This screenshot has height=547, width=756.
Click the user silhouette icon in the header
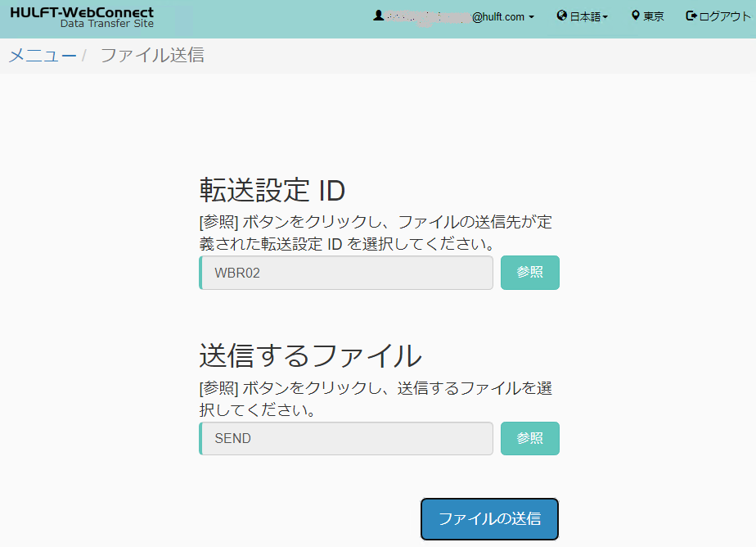click(379, 15)
